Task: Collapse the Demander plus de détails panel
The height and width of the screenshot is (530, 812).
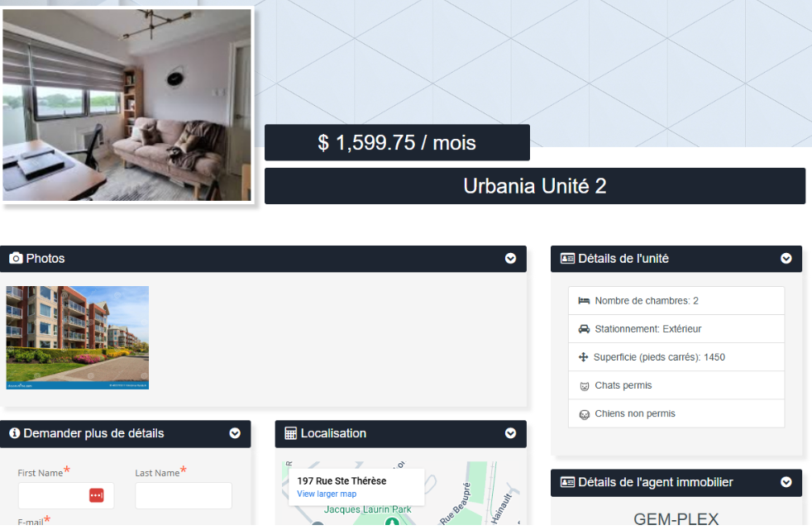Action: pyautogui.click(x=235, y=433)
